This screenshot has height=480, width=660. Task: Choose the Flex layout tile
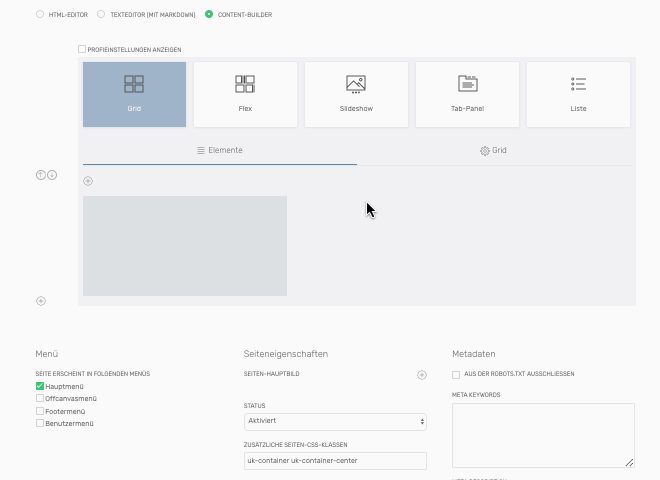click(x=245, y=94)
